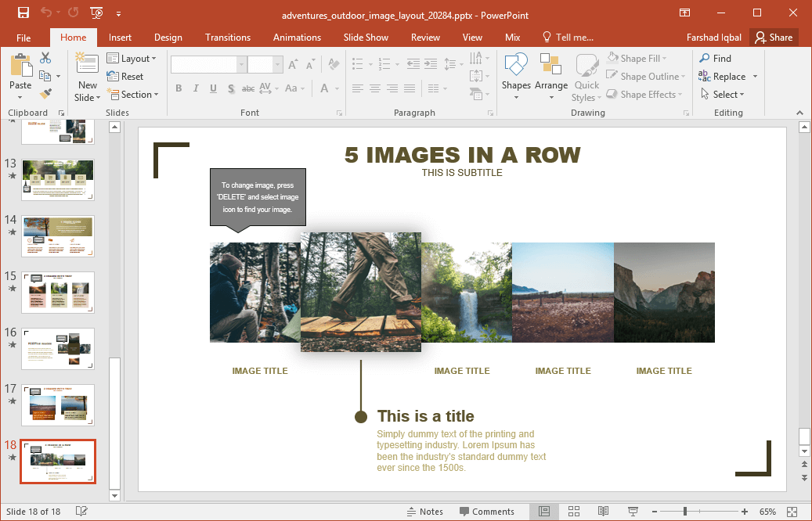The height and width of the screenshot is (521, 812).
Task: Toggle bold formatting
Action: (x=179, y=88)
